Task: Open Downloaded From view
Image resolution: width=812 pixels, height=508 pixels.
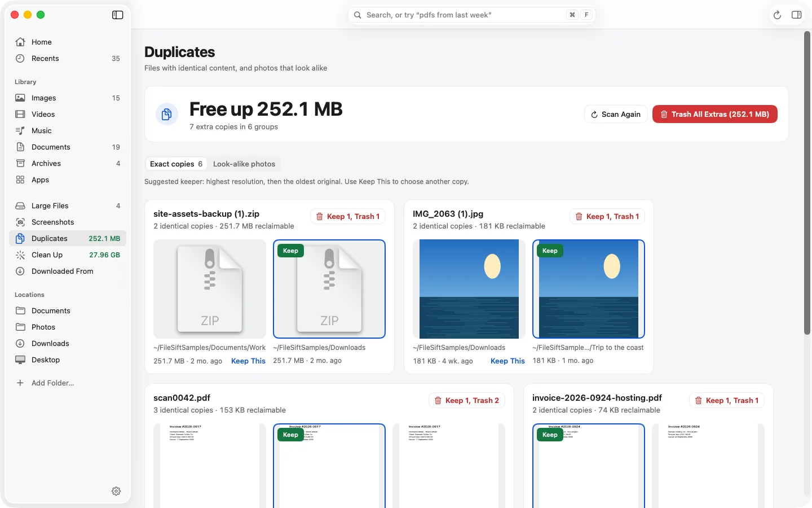Action: coord(68,271)
